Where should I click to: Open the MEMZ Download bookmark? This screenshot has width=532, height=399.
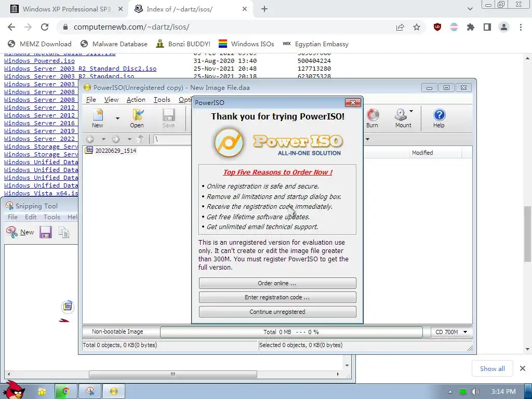[39, 44]
